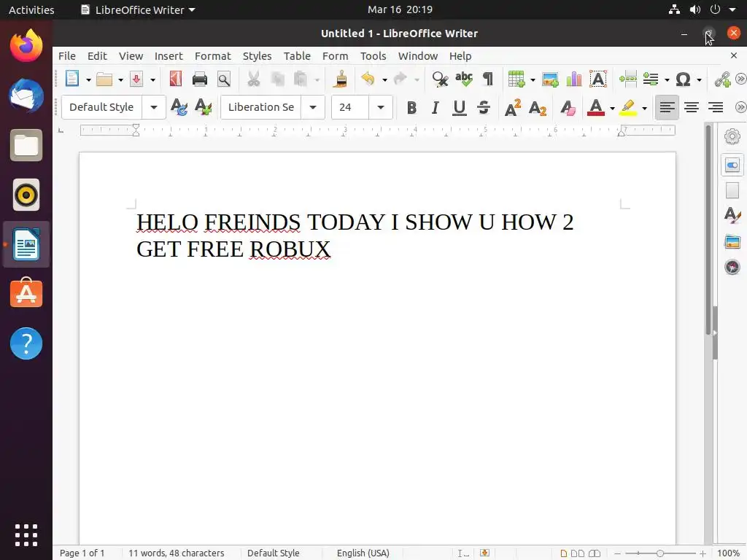Adjust the zoom slider handle
Screen dimensions: 747x560
[659, 553]
